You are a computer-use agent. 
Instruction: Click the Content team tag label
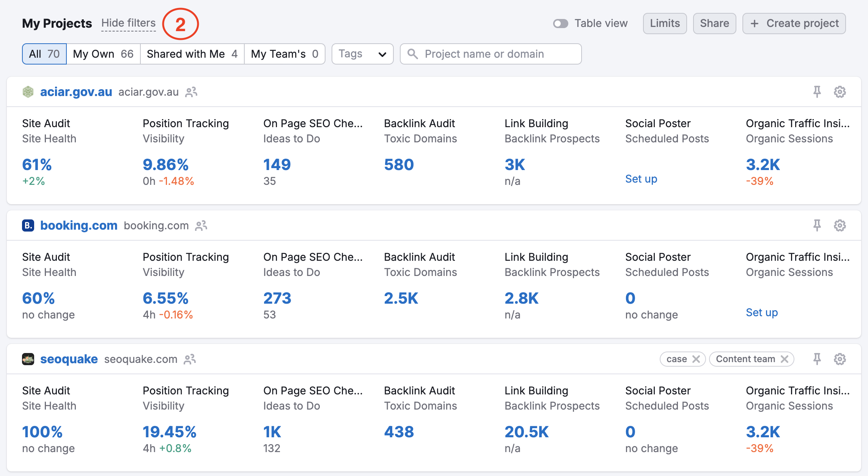coord(745,359)
